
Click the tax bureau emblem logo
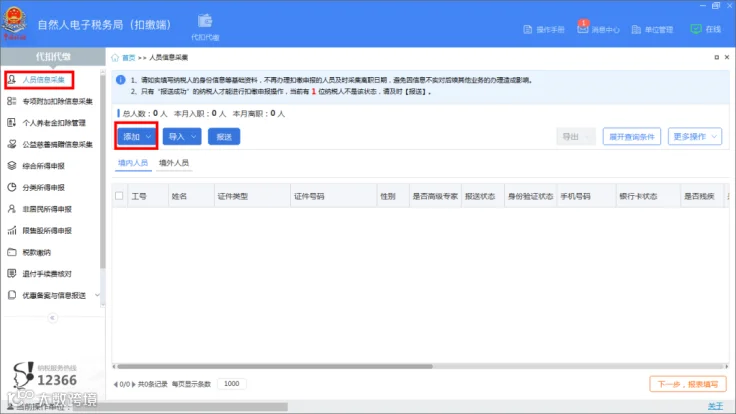click(x=15, y=23)
